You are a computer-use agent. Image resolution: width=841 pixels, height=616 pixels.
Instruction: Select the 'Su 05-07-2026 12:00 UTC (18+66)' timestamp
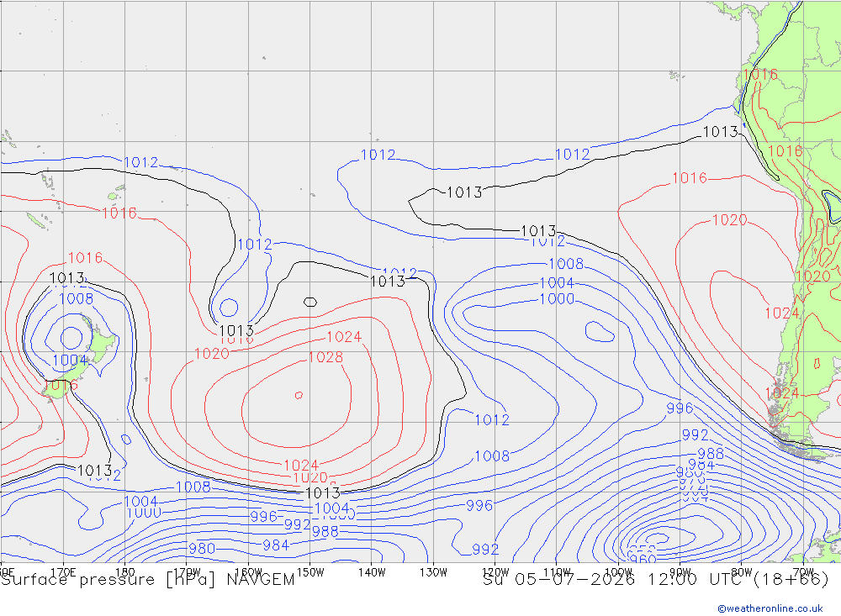pos(656,580)
